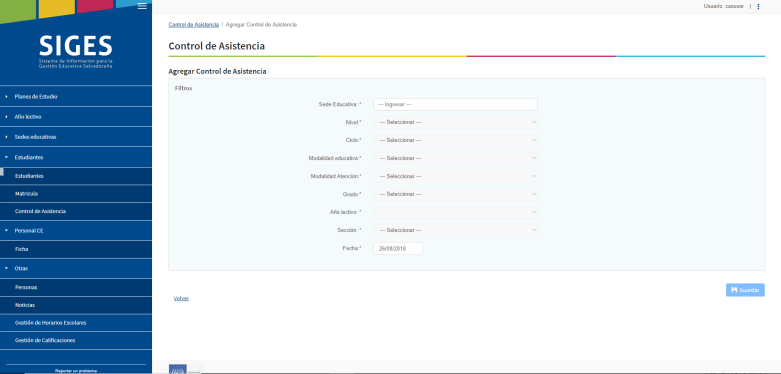This screenshot has height=374, width=781.
Task: Open Estudiantes submenu item
Action: pyautogui.click(x=76, y=176)
